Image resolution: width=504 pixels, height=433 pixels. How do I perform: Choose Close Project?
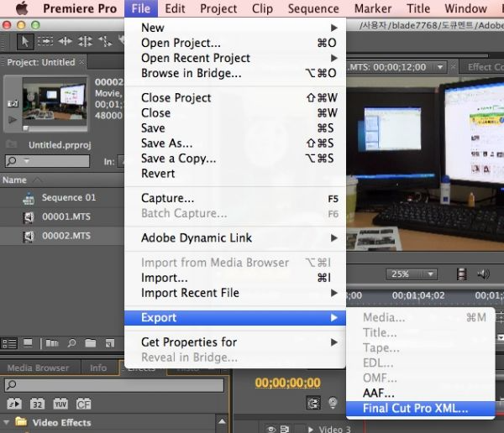click(x=235, y=97)
